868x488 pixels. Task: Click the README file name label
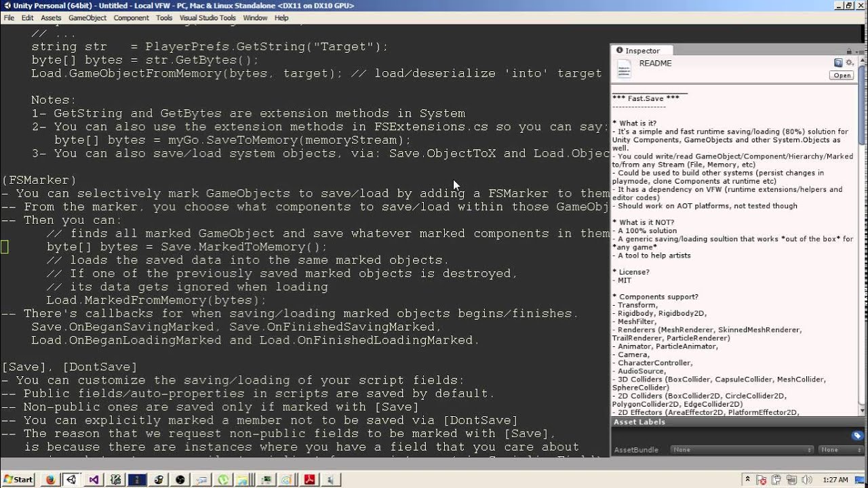[x=655, y=63]
